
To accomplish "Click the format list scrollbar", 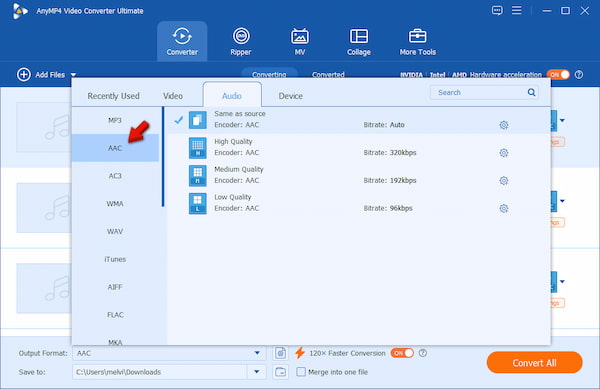I will pos(163,157).
